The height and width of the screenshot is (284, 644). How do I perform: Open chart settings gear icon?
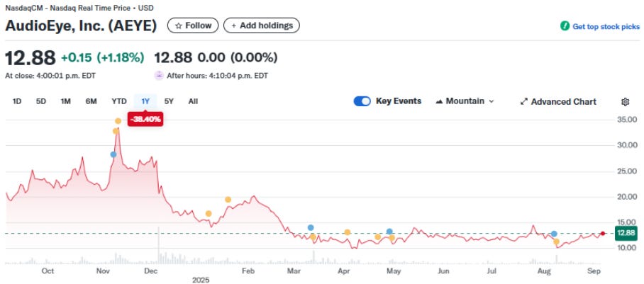(x=625, y=102)
